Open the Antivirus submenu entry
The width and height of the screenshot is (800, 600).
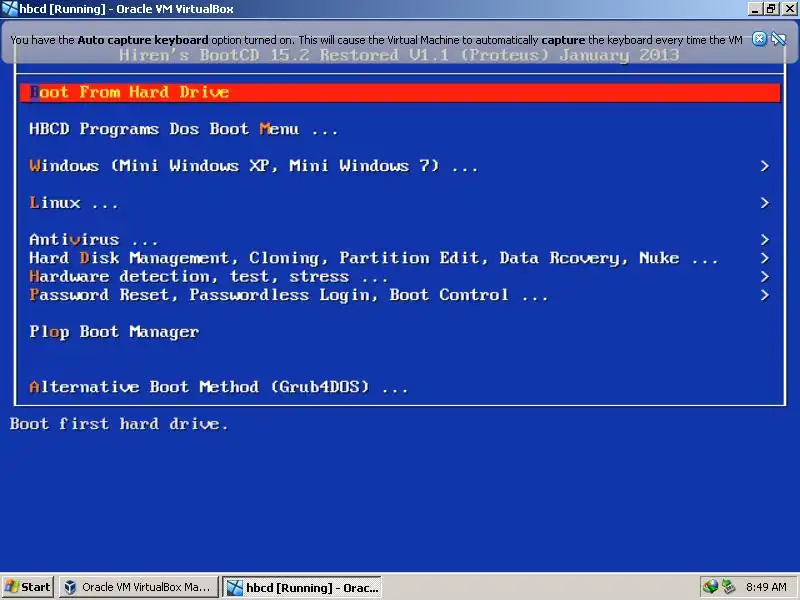[93, 240]
